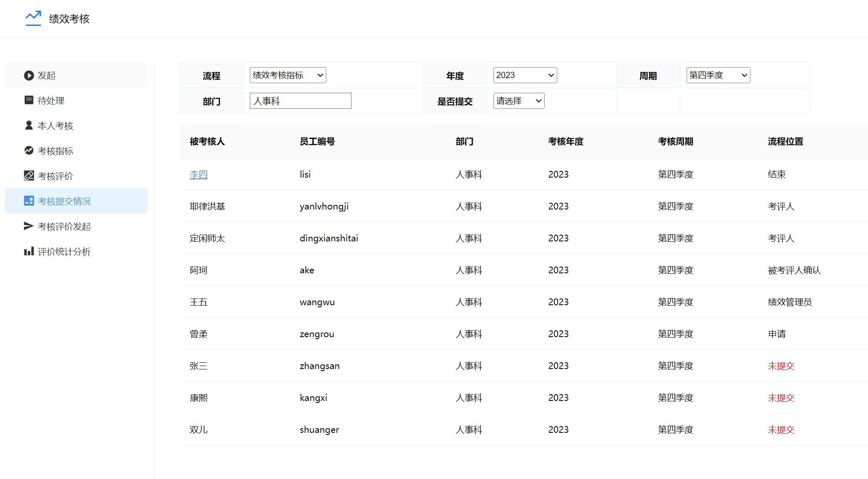Image resolution: width=868 pixels, height=479 pixels.
Task: Select the 考核评价发起 sidebar entry
Action: [x=64, y=226]
